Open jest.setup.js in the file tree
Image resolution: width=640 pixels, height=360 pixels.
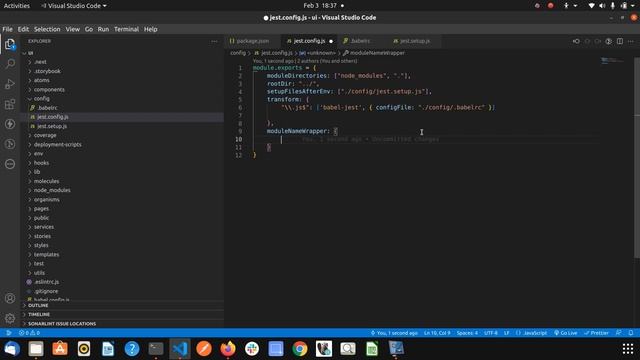click(x=52, y=126)
